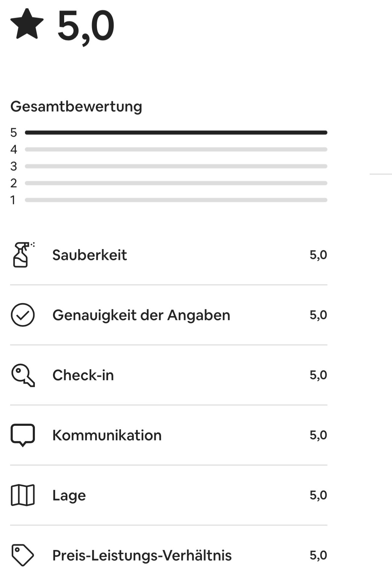The width and height of the screenshot is (392, 580).
Task: Click the checkmark circle accuracy icon
Action: pyautogui.click(x=23, y=315)
